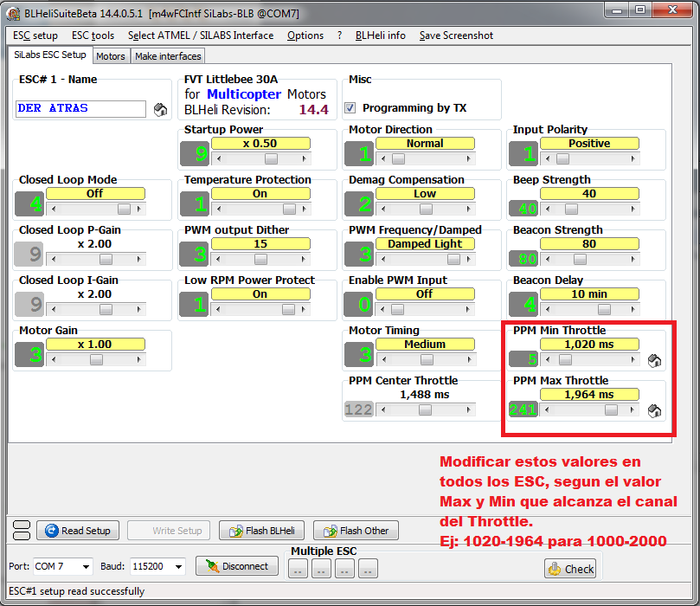Click the Beep Strength slider thumb
700x606 pixels.
[571, 209]
